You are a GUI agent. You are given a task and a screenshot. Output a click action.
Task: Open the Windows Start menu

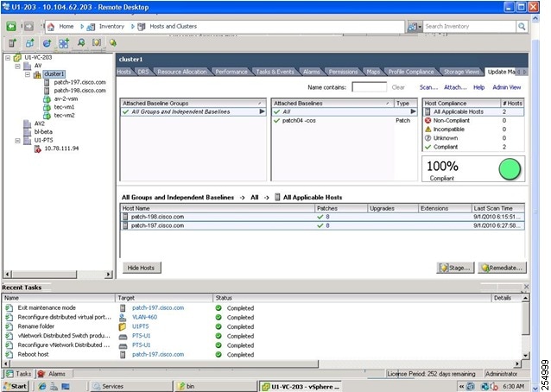pos(15,386)
